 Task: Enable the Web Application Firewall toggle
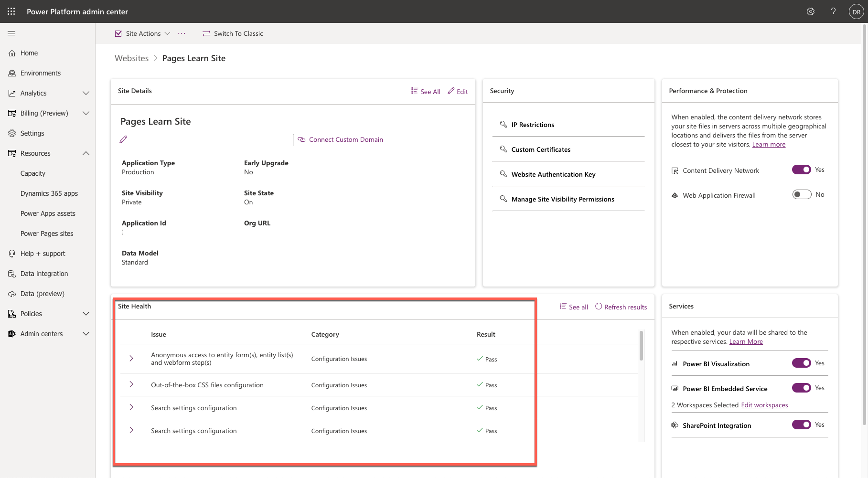(802, 194)
